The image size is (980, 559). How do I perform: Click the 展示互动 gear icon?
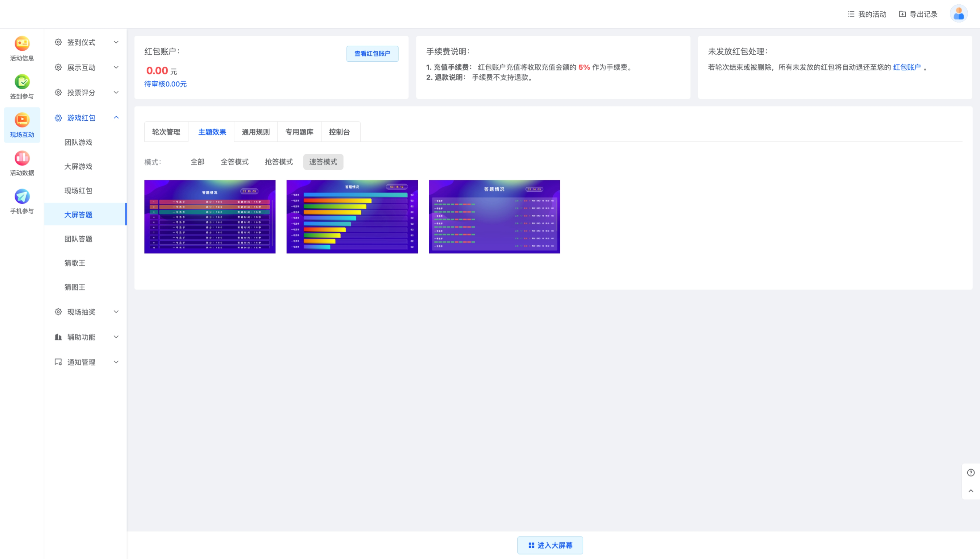(58, 67)
